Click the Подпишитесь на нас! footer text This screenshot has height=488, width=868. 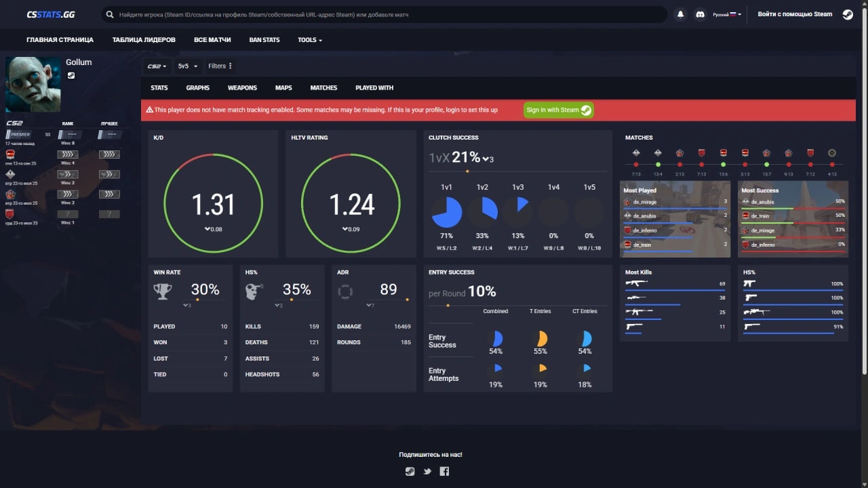pos(431,455)
